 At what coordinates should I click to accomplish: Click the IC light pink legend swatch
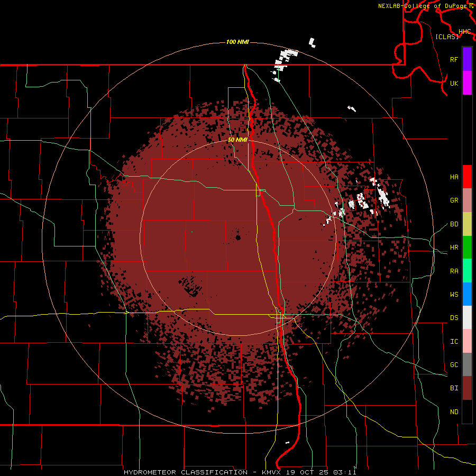point(467,341)
